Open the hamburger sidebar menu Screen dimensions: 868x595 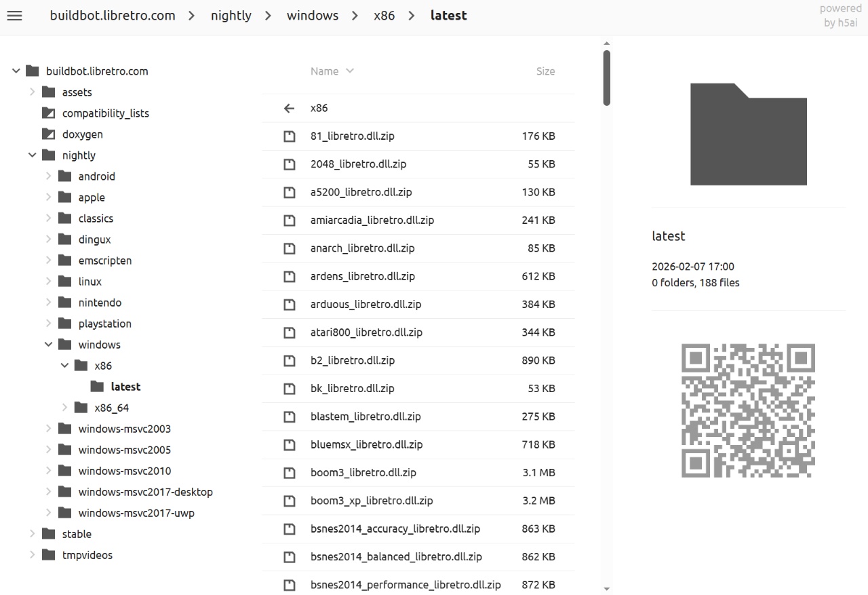14,16
